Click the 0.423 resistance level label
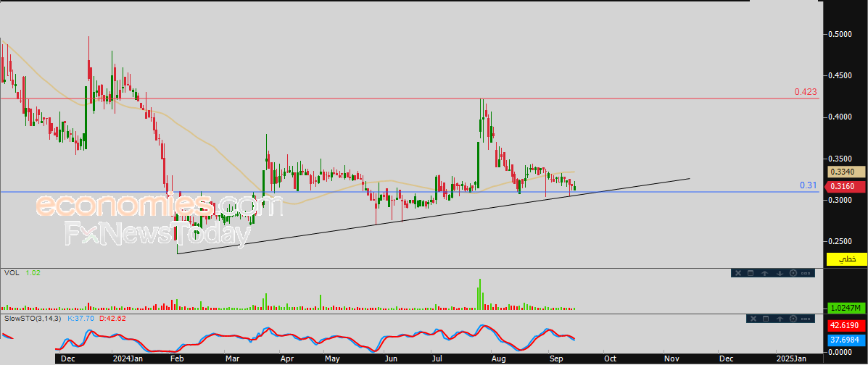 [806, 92]
